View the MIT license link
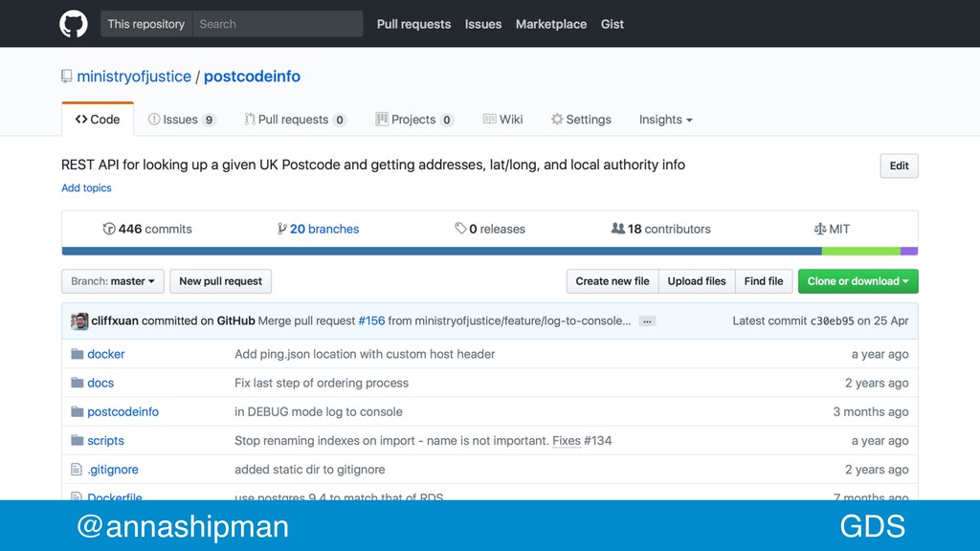Image resolution: width=980 pixels, height=551 pixels. [x=832, y=229]
